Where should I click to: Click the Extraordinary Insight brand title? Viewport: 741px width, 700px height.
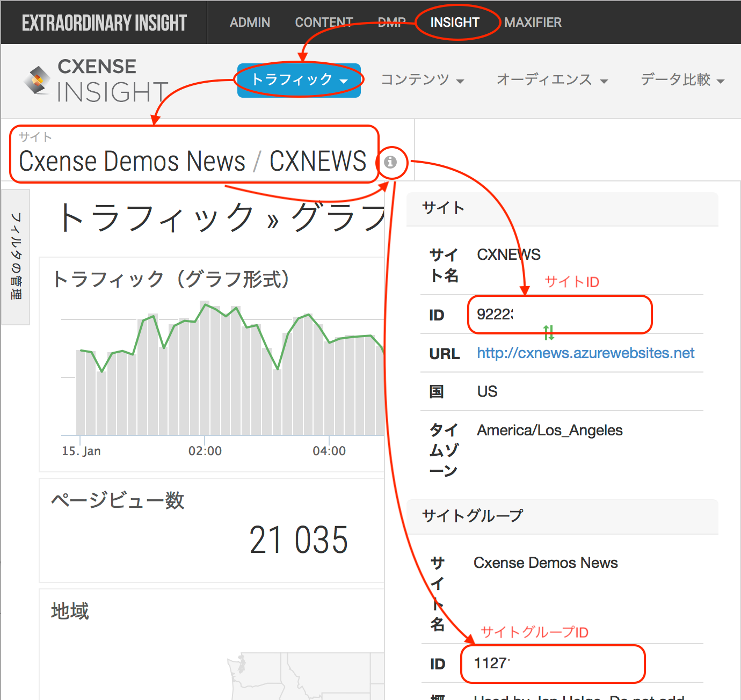[x=104, y=23]
